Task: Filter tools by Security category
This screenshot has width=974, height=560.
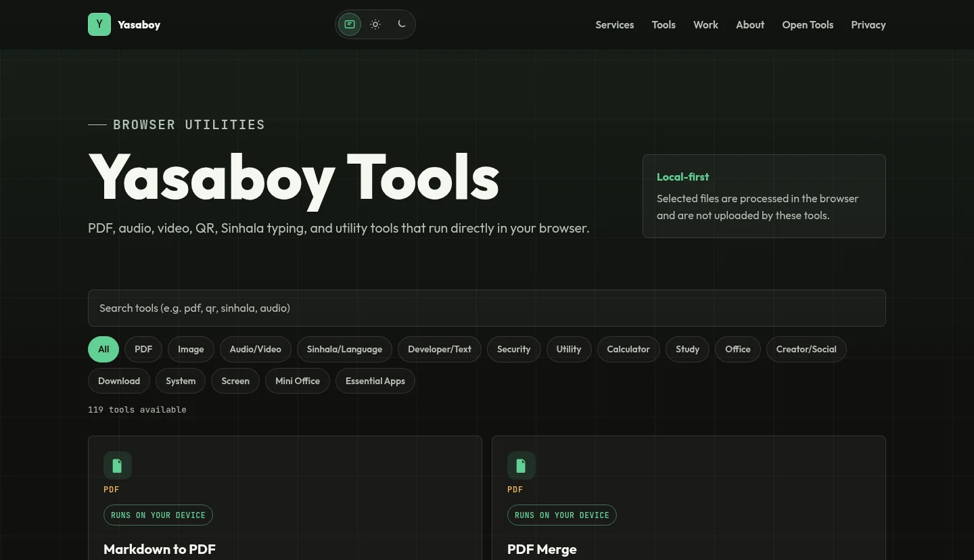Action: coord(514,349)
